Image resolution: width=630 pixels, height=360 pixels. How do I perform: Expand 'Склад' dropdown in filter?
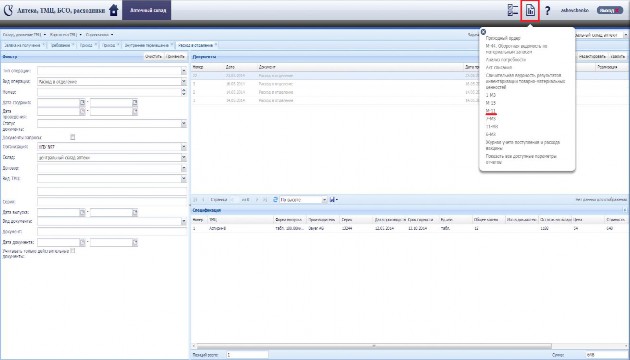tap(184, 158)
